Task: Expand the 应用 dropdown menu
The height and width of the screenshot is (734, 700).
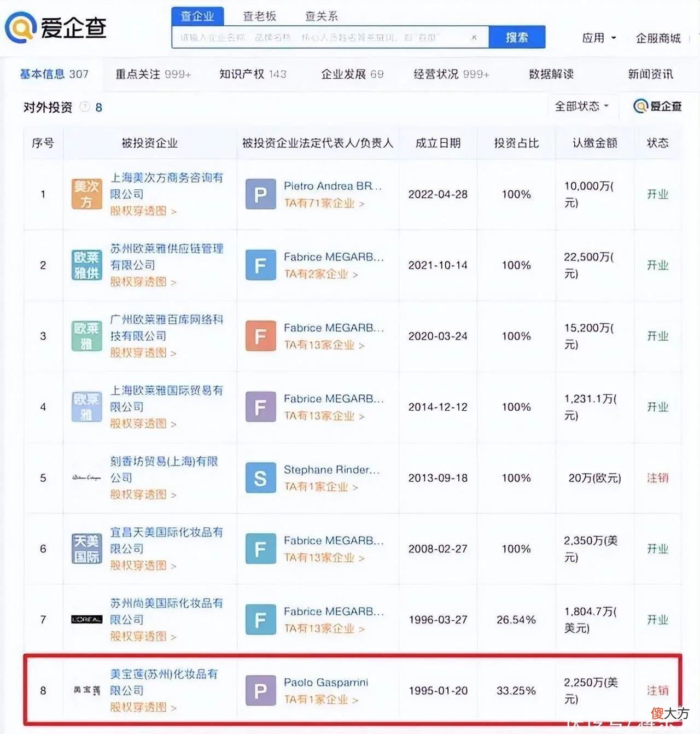Action: click(x=599, y=38)
